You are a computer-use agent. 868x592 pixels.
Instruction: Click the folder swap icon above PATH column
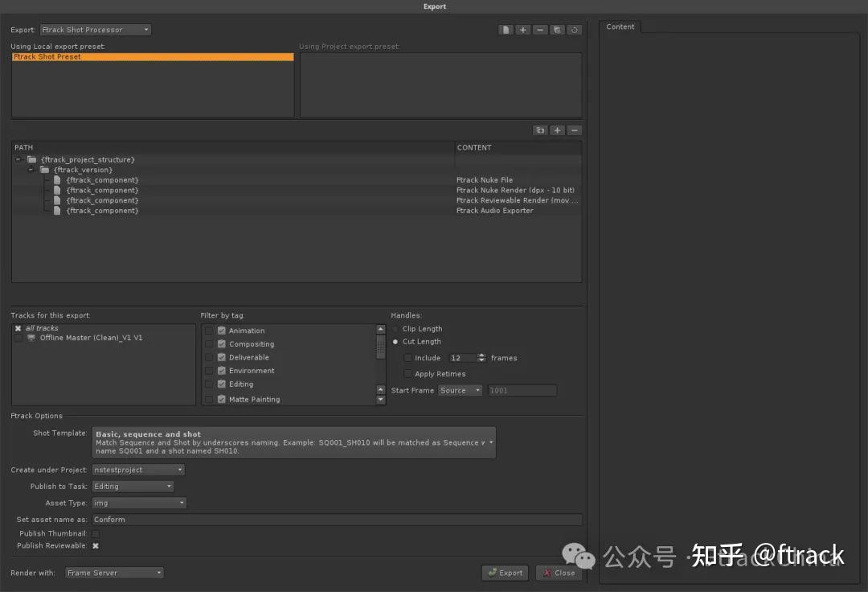[x=539, y=129]
